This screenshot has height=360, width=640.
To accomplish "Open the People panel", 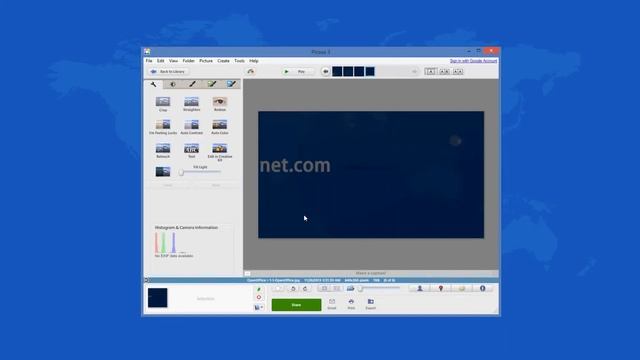I will point(420,289).
